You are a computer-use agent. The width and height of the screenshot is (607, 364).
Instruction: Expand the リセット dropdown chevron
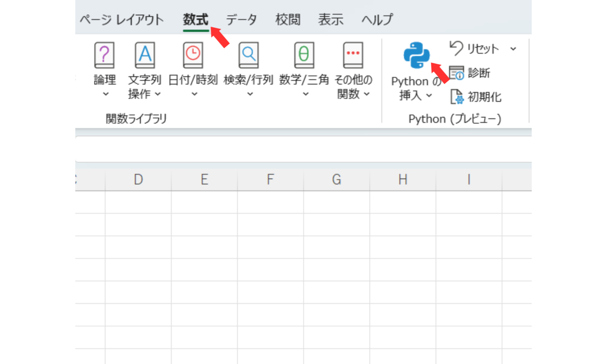tap(514, 49)
